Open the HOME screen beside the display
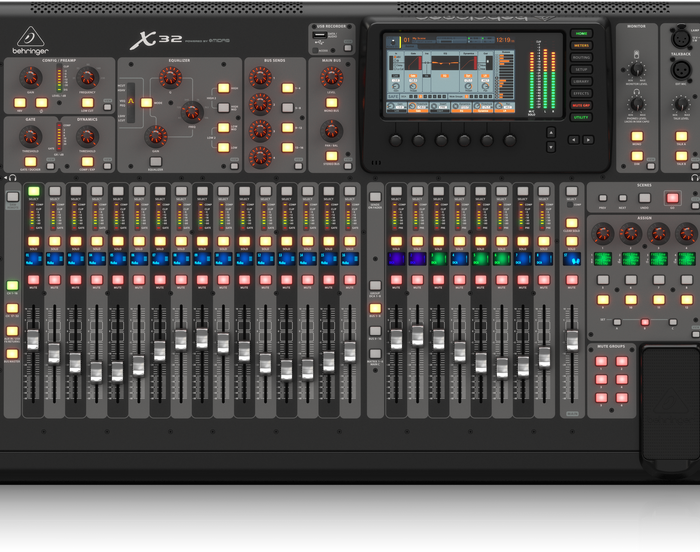Screen dimensions: 700x552 581,33
